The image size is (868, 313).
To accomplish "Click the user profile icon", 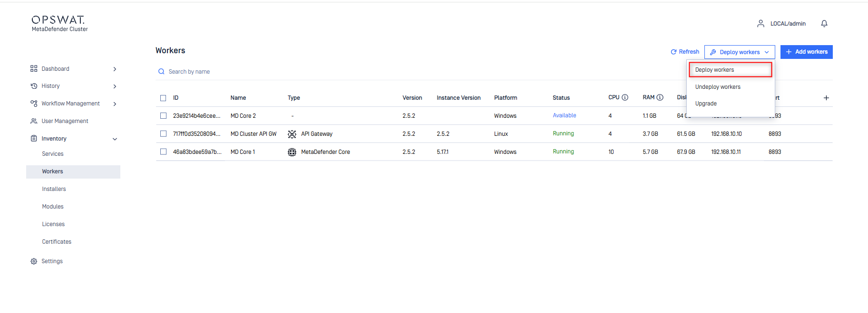I will pos(761,24).
